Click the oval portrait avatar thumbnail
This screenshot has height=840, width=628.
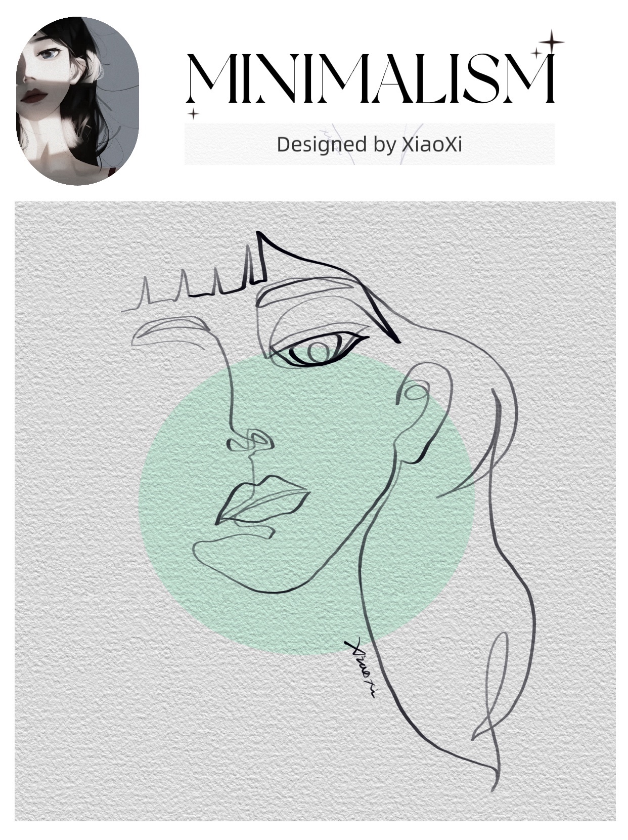(77, 101)
